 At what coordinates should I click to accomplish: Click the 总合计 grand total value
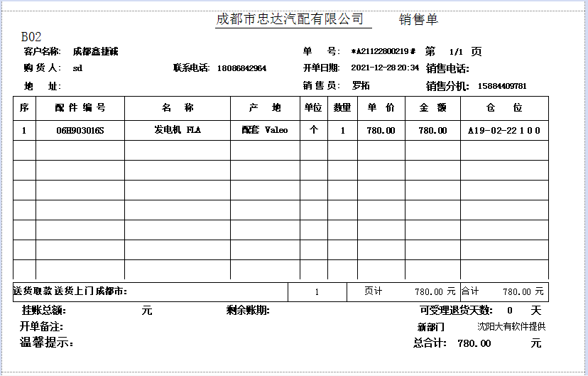[474, 343]
